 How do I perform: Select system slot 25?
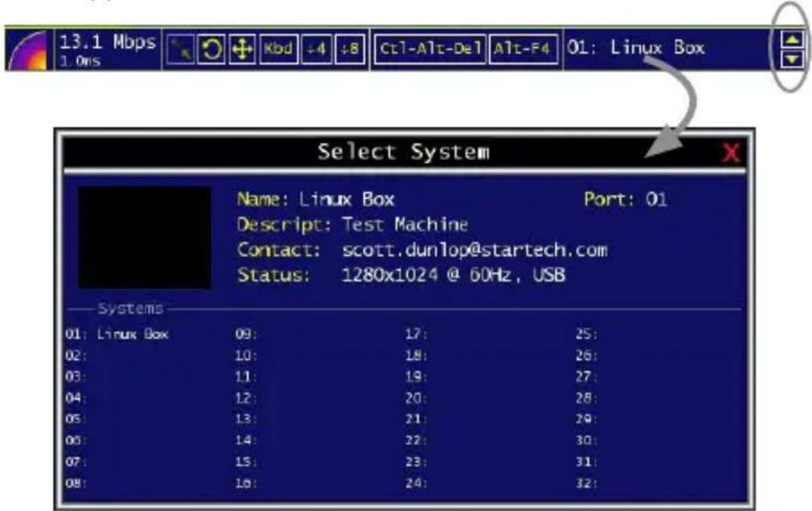coord(586,334)
